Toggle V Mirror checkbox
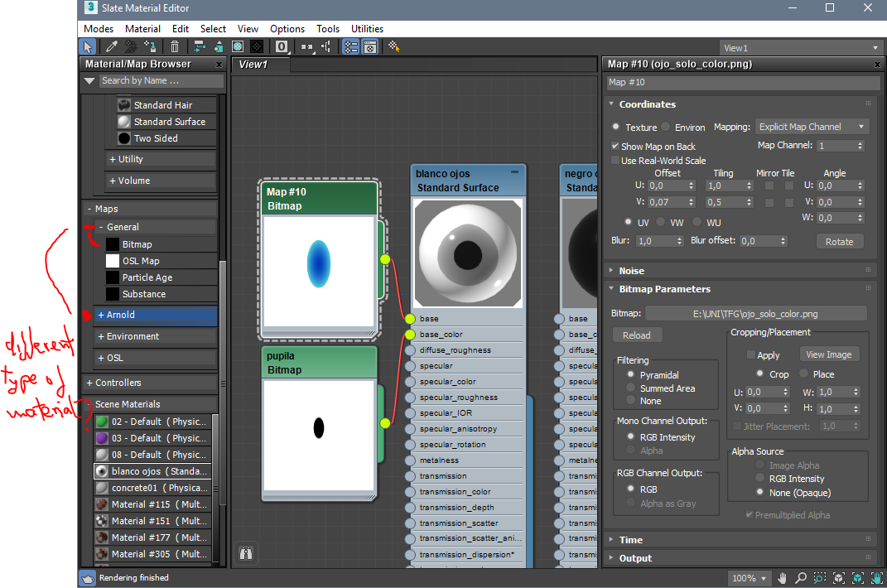 [x=769, y=202]
